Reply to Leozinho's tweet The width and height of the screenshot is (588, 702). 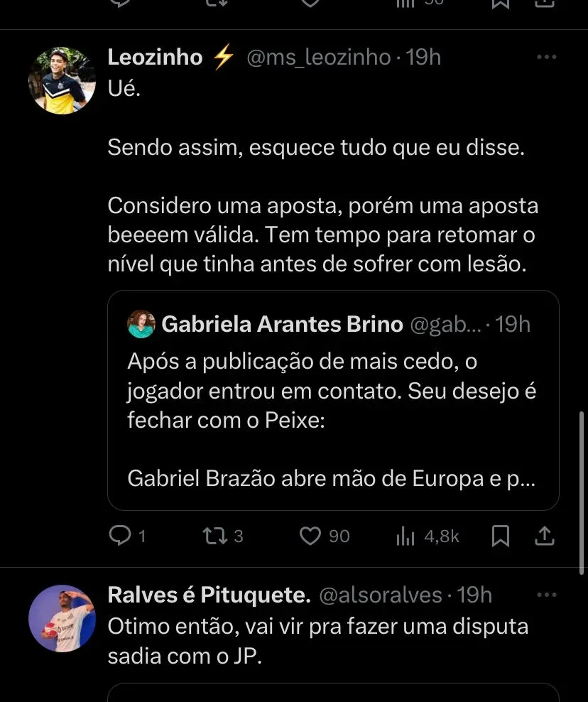120,535
